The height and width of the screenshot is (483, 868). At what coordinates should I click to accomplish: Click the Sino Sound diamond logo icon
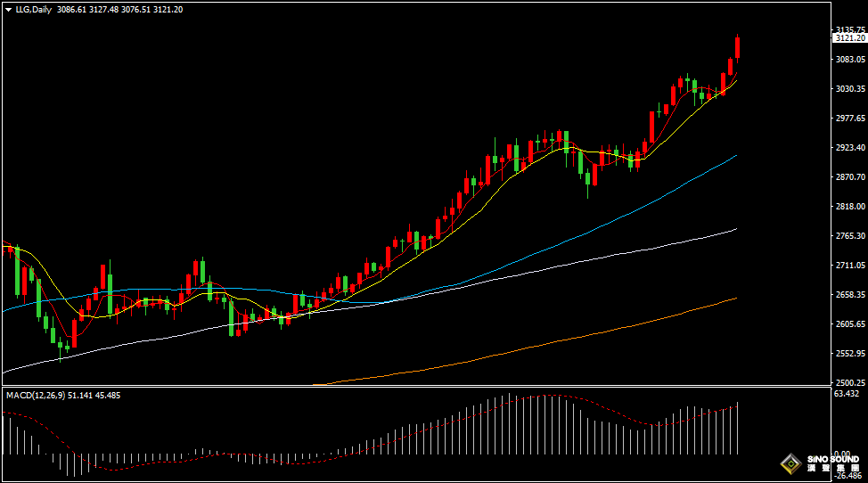[x=790, y=463]
